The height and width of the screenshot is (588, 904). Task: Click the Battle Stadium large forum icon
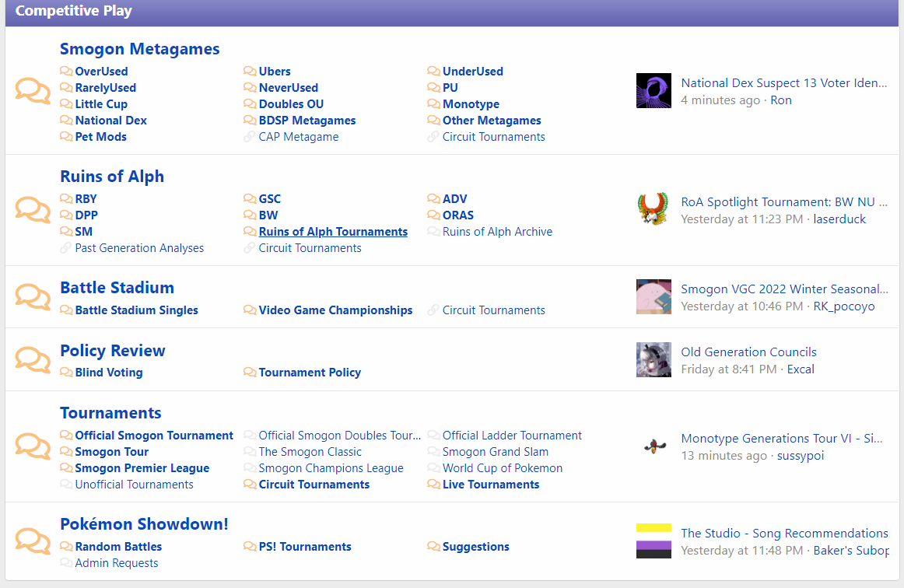pos(33,296)
